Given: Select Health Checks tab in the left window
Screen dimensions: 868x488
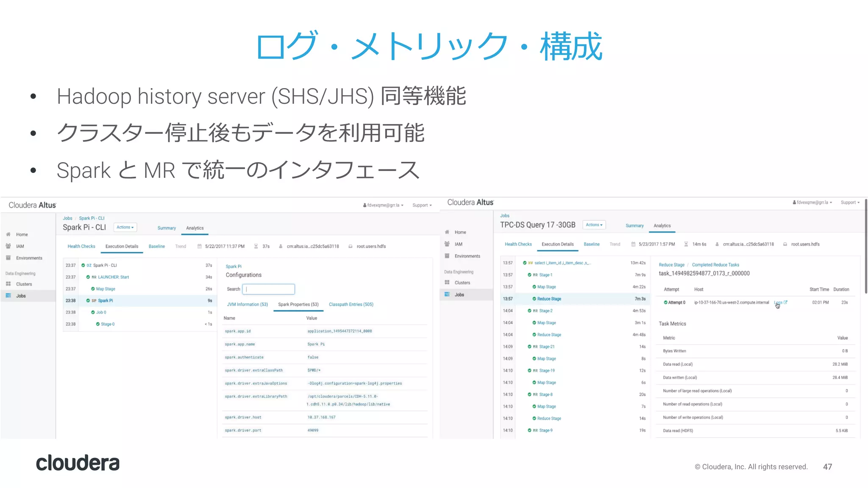Looking at the screenshot, I should (x=81, y=247).
